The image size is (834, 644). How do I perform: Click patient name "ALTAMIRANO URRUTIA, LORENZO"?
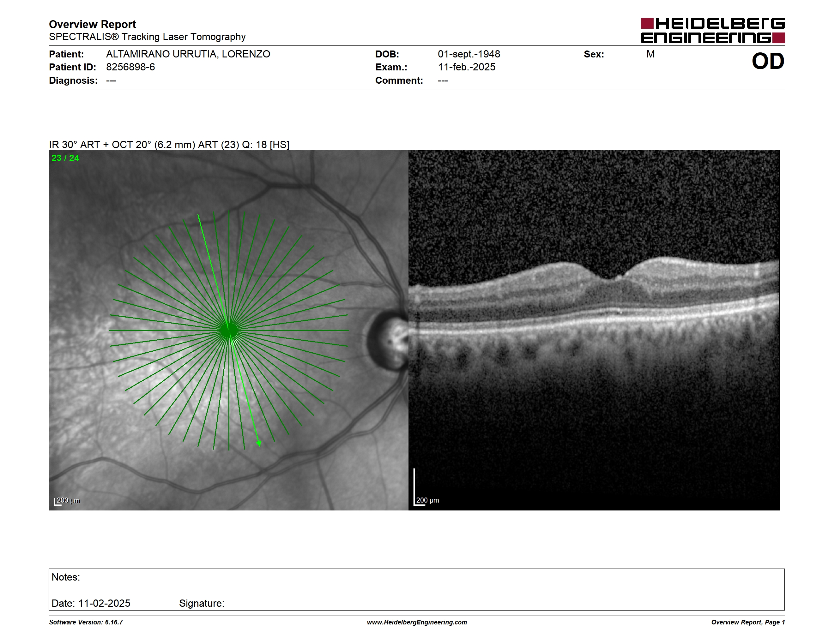tap(188, 54)
